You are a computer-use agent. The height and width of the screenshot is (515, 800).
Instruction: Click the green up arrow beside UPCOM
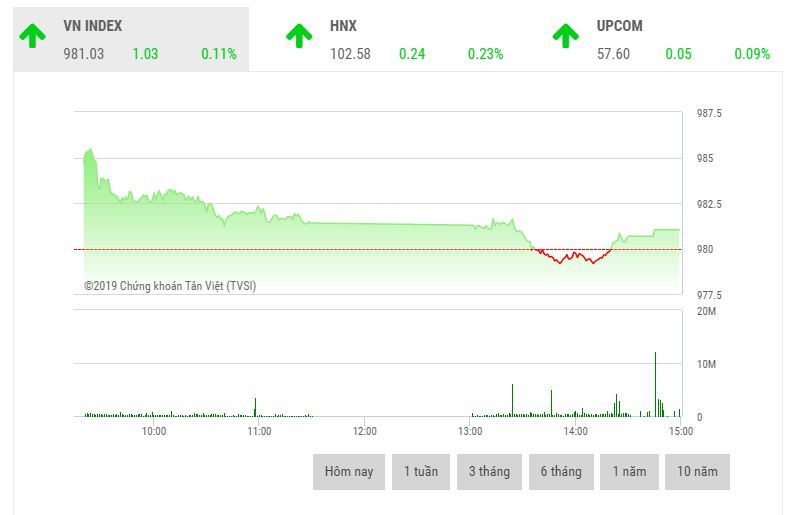click(x=566, y=36)
